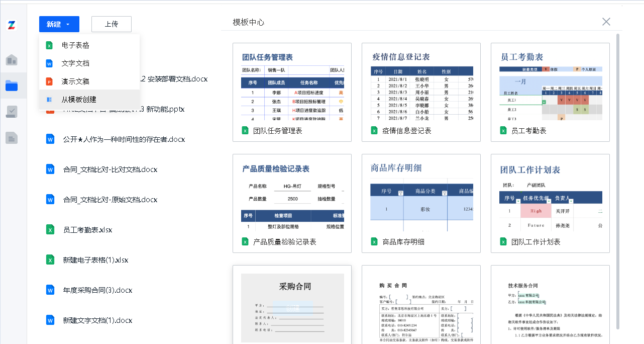Click the gray document icon in sidebar
This screenshot has width=644, height=344.
coord(12,137)
